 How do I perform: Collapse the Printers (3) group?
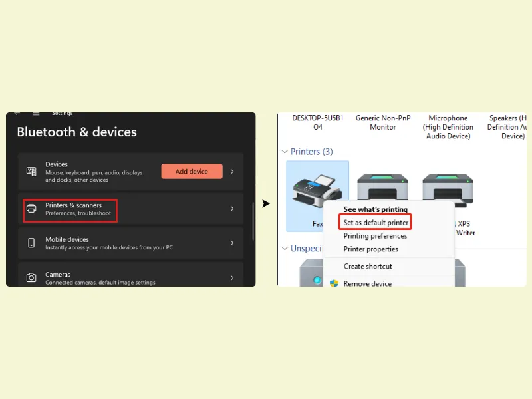click(x=285, y=152)
